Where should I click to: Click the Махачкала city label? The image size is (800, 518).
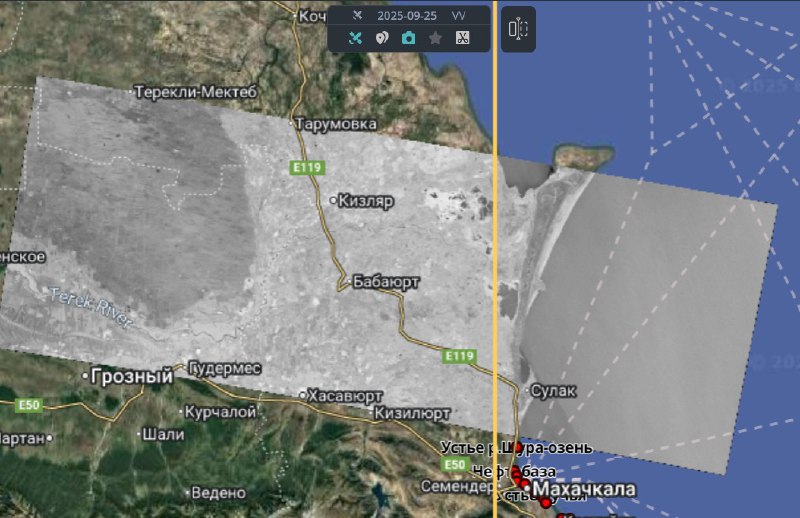pyautogui.click(x=584, y=489)
